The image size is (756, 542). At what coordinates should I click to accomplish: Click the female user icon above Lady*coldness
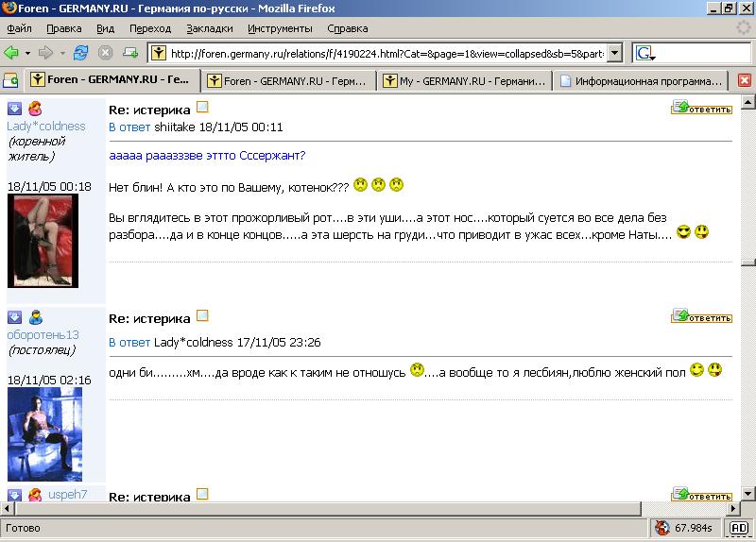35,109
